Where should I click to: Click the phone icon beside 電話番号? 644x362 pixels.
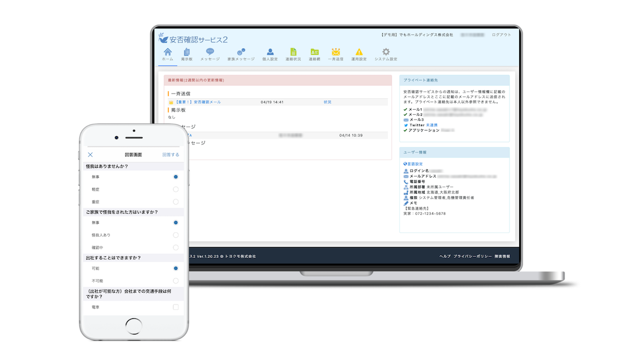[x=406, y=182]
